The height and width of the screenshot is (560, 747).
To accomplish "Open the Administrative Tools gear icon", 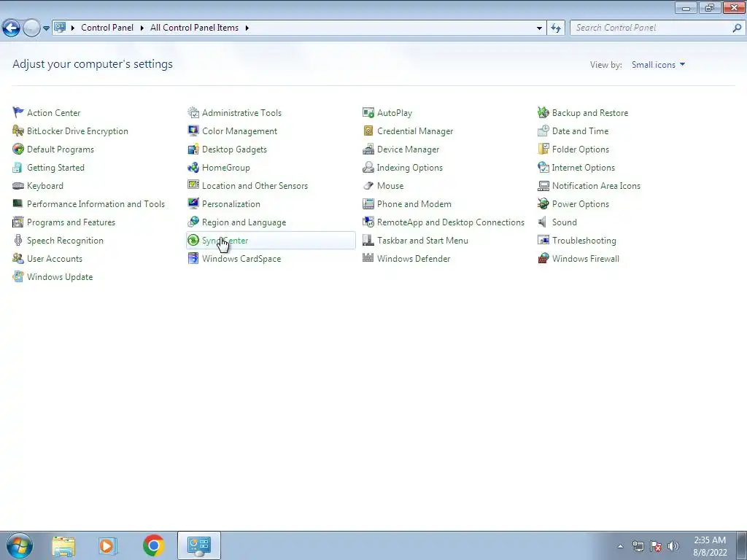I will tap(193, 112).
